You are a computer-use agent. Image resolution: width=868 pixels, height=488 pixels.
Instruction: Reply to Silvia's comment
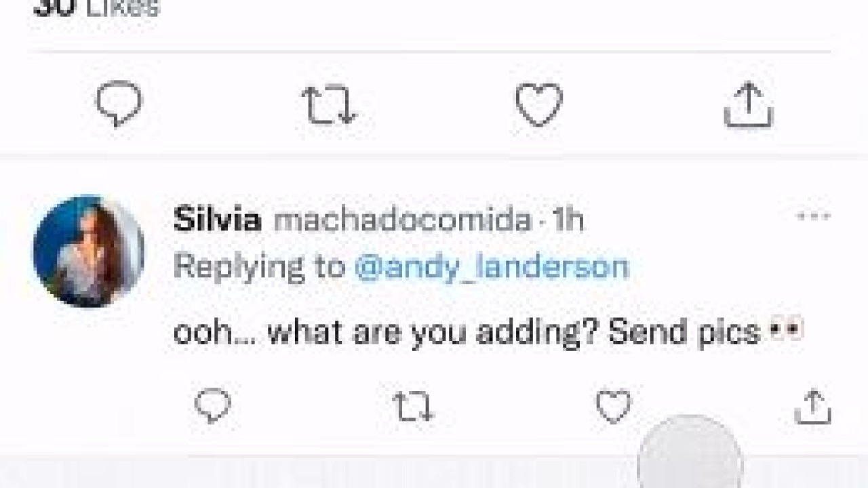[x=213, y=407]
